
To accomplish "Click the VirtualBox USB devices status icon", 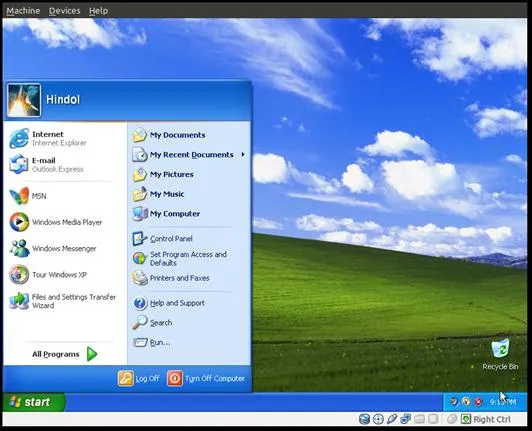I will pyautogui.click(x=392, y=419).
